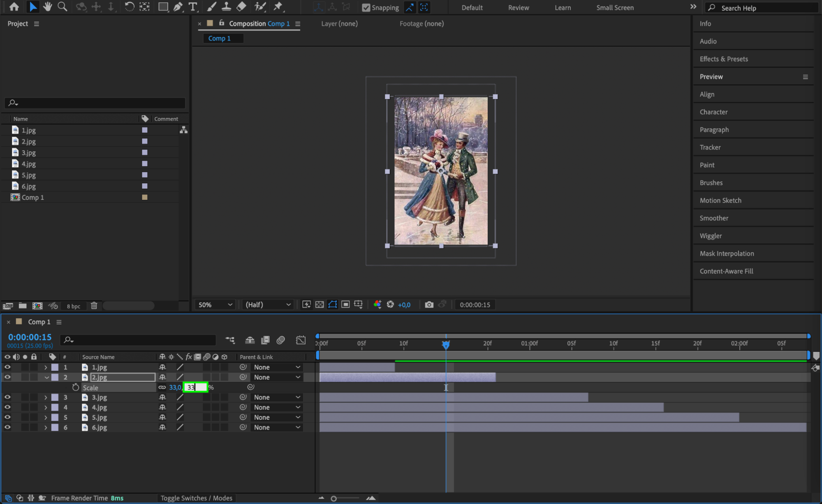
Task: Toggle the Snapping checkbox
Action: 366,7
